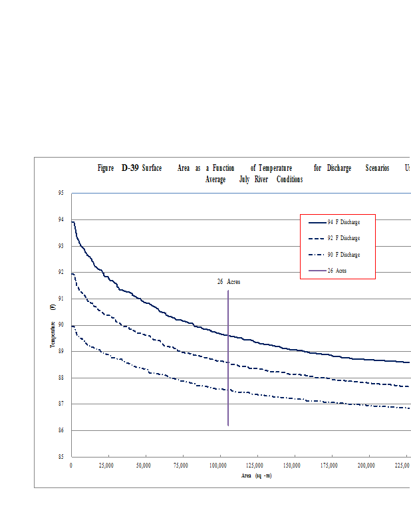Select the '26 Acres' label above the vertical line
The width and height of the screenshot is (411, 532).
coord(228,282)
